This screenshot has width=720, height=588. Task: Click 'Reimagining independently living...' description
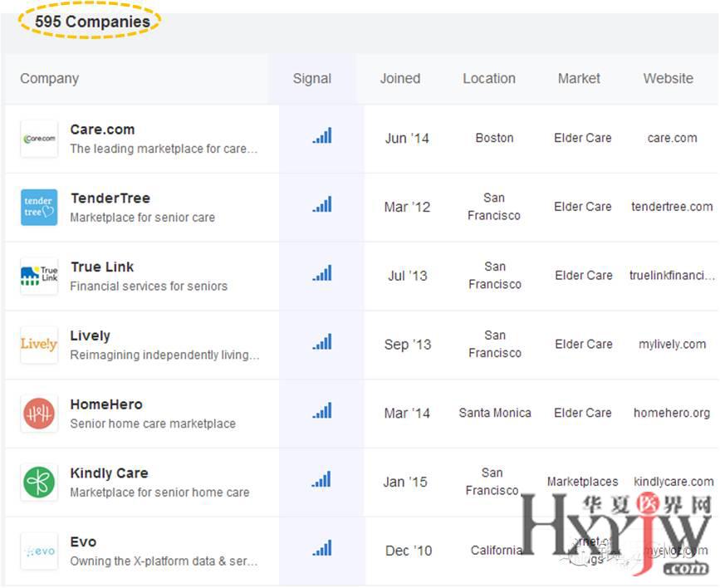pos(165,355)
